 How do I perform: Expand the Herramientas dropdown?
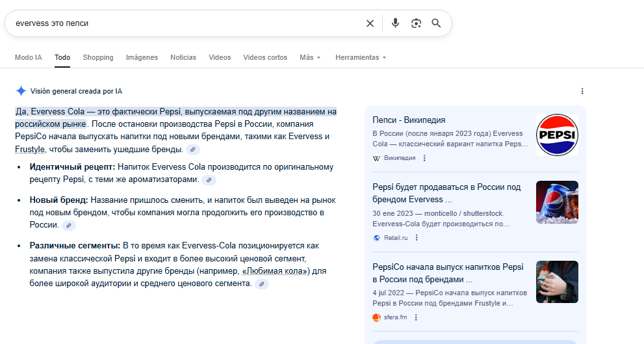(361, 57)
